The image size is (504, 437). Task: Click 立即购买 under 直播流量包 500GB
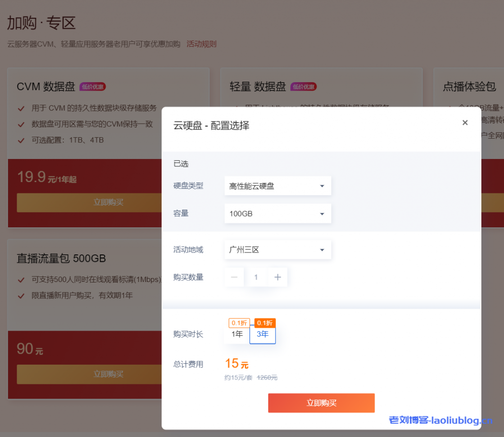tap(108, 374)
